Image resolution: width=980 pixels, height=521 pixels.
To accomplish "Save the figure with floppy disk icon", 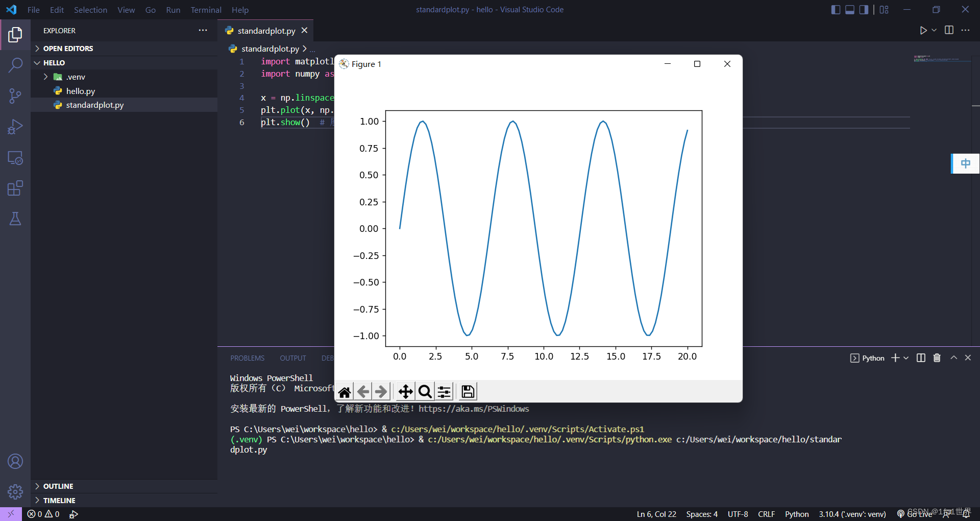I will tap(468, 392).
